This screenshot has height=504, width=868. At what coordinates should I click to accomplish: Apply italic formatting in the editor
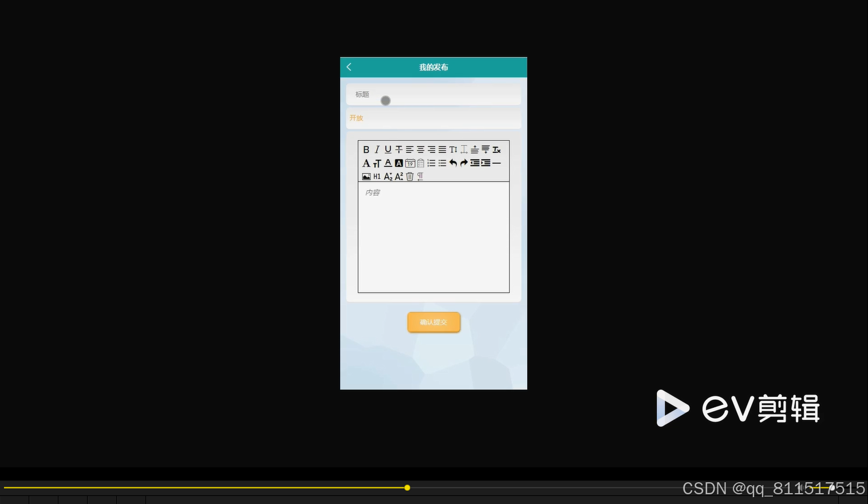point(377,149)
